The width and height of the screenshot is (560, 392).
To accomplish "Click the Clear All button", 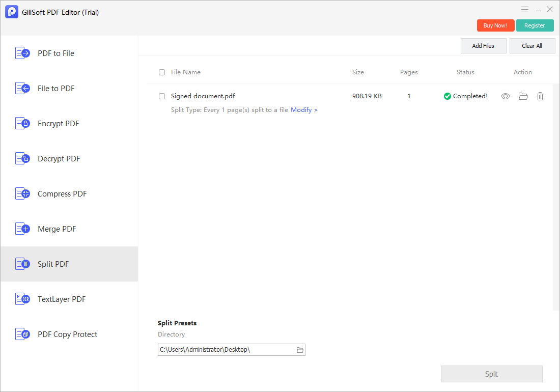I will 532,46.
